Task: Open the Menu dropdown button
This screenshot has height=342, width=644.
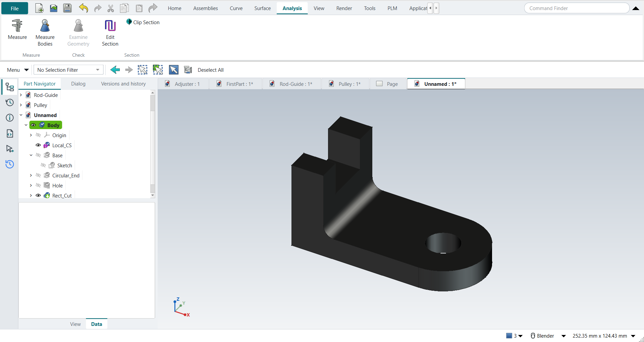Action: point(17,70)
